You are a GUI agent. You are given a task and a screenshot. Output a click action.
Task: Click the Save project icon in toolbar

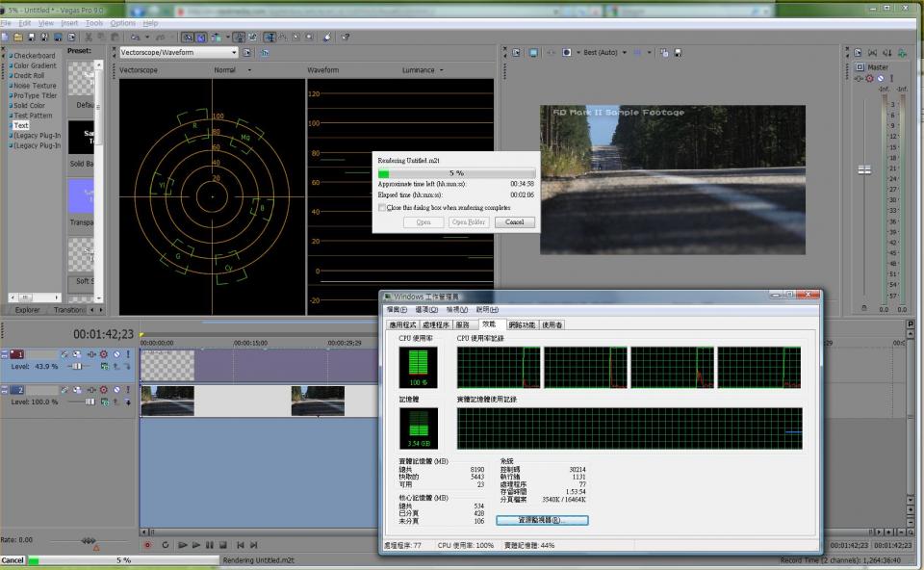[x=30, y=38]
